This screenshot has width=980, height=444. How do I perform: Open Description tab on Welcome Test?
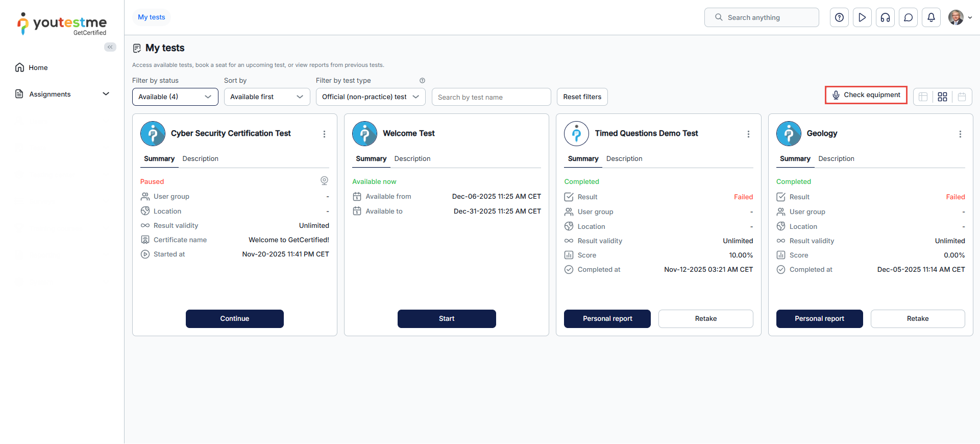[x=412, y=159]
